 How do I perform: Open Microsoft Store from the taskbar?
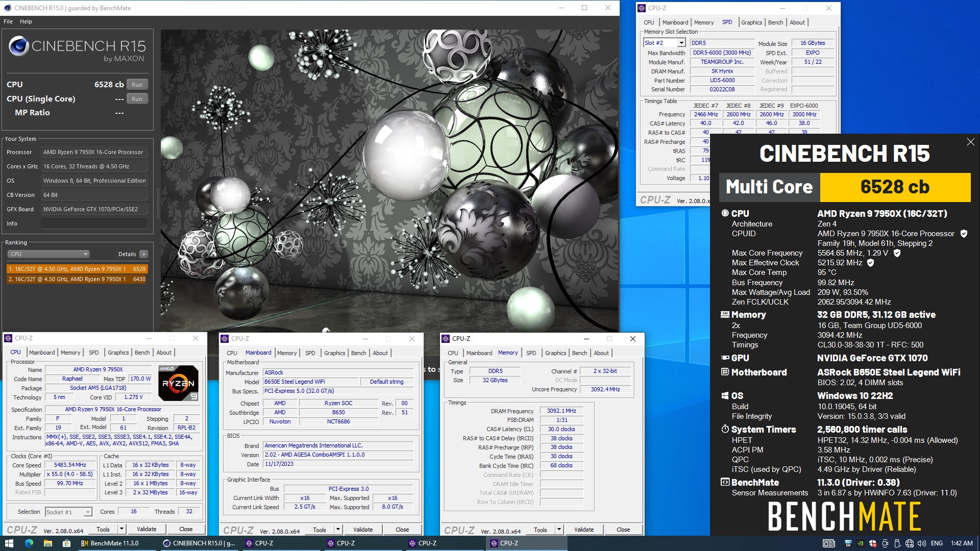[x=66, y=543]
